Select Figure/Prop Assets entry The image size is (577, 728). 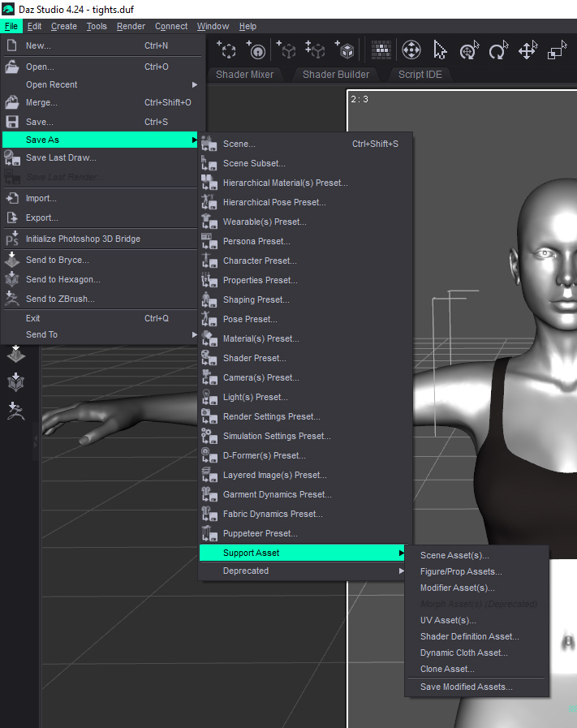(460, 571)
